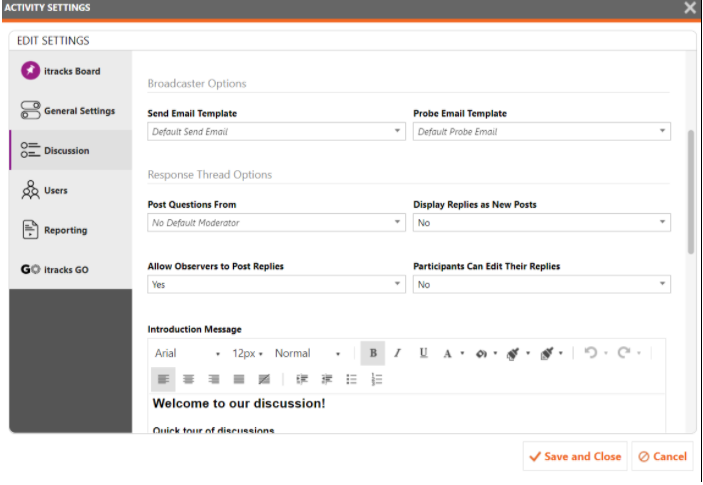703x485 pixels.
Task: Go to the Users settings section
Action: coord(71,190)
